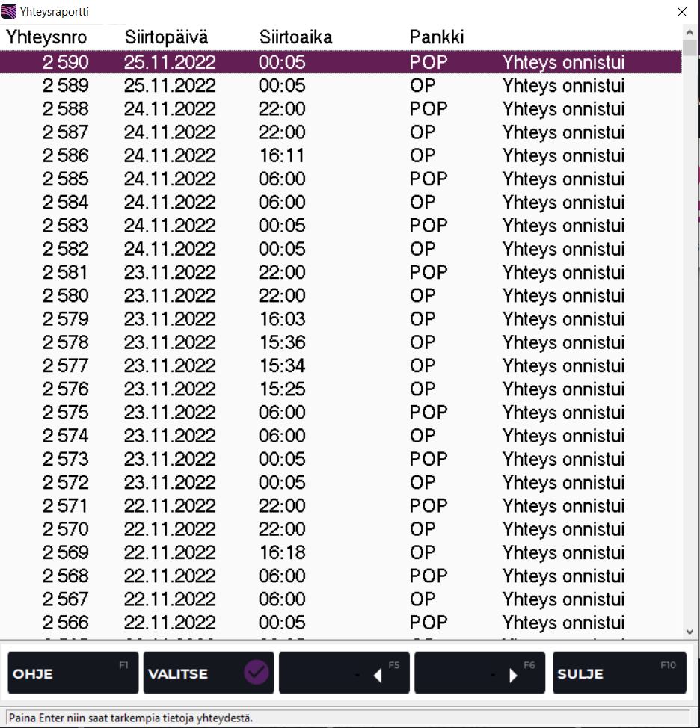Open help with the OHJE button

73,673
